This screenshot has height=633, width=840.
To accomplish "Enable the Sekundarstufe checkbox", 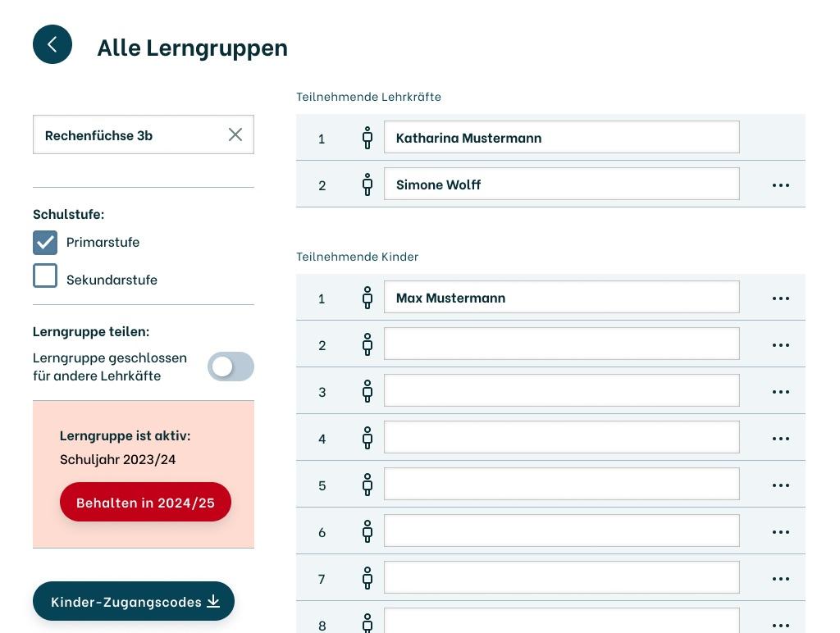I will pos(45,276).
